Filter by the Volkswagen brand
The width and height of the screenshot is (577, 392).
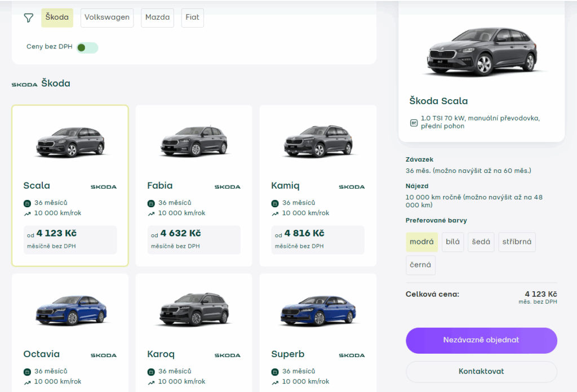click(107, 17)
